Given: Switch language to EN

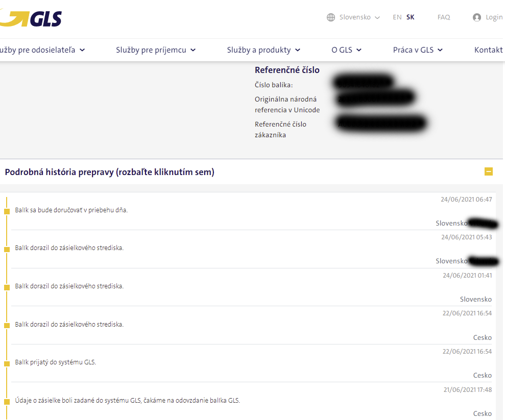Looking at the screenshot, I should pyautogui.click(x=397, y=17).
